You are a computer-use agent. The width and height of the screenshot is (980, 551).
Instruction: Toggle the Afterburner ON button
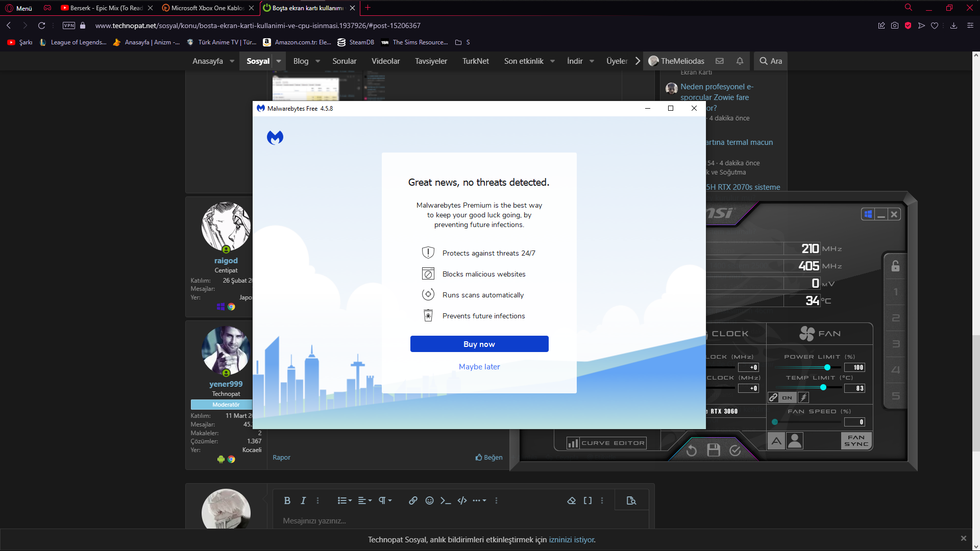788,397
